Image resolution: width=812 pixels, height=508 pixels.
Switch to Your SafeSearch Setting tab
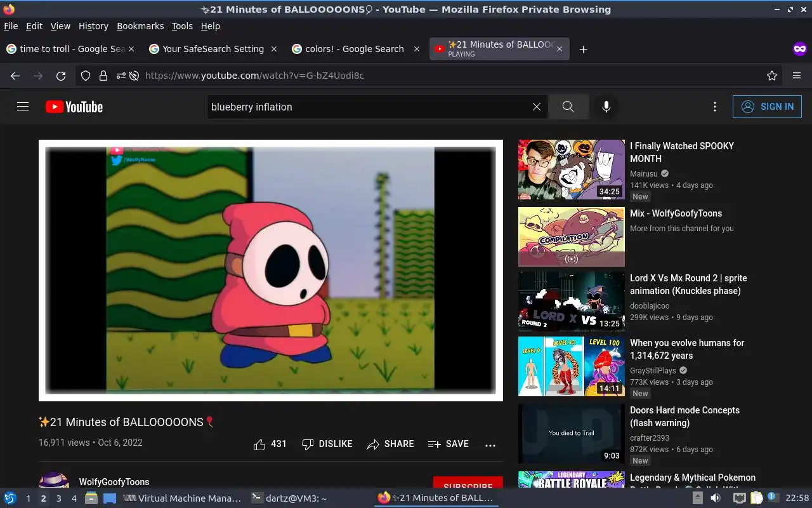tap(213, 49)
